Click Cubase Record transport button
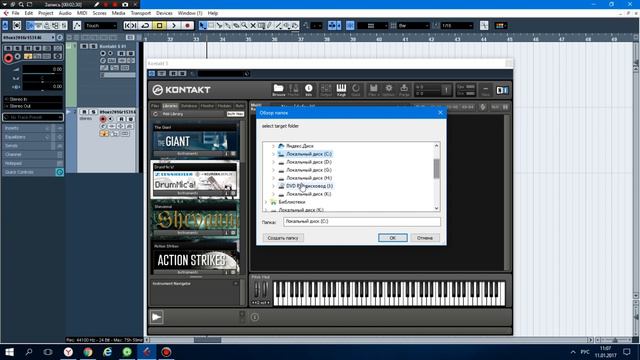640x360 pixels. point(187,26)
